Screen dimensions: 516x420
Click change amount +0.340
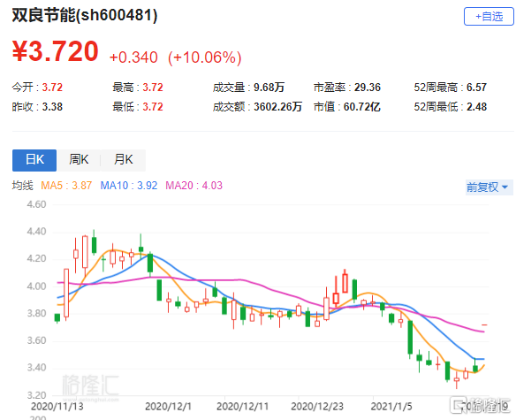pos(133,57)
